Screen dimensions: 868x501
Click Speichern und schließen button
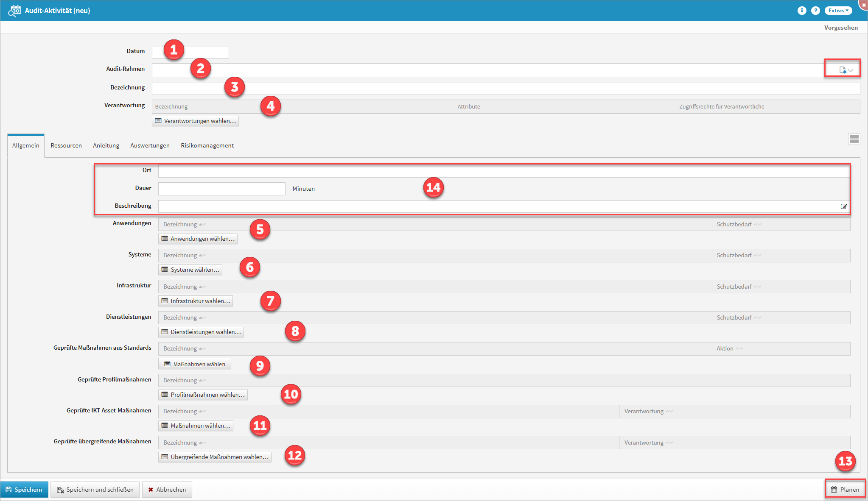[x=95, y=490]
